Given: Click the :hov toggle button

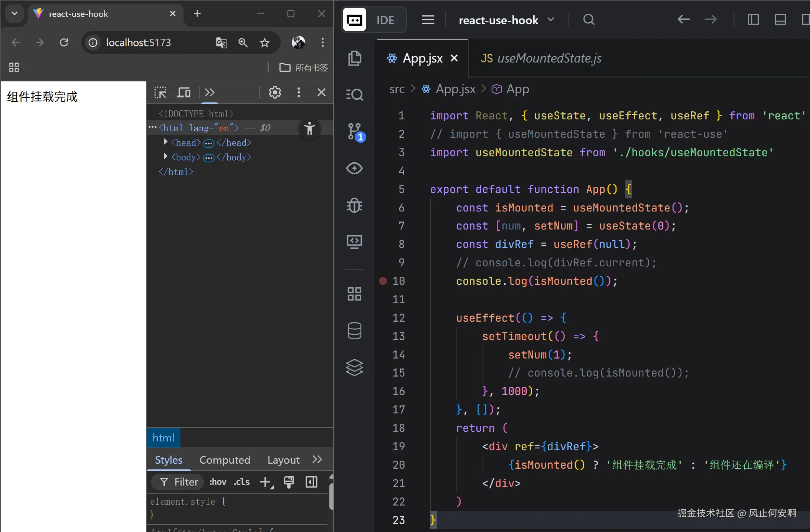Looking at the screenshot, I should click(x=218, y=482).
